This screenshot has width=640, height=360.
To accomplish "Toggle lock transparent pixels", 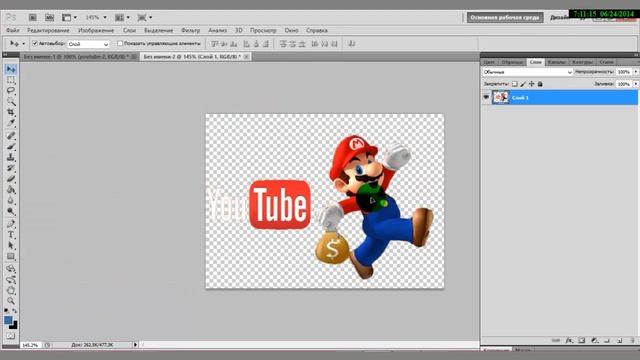I will tap(515, 84).
